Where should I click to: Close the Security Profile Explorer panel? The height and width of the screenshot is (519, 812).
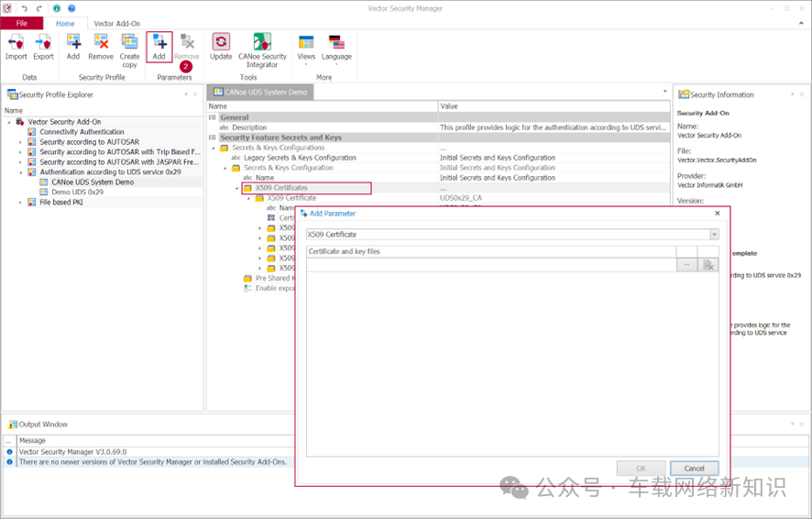click(195, 94)
